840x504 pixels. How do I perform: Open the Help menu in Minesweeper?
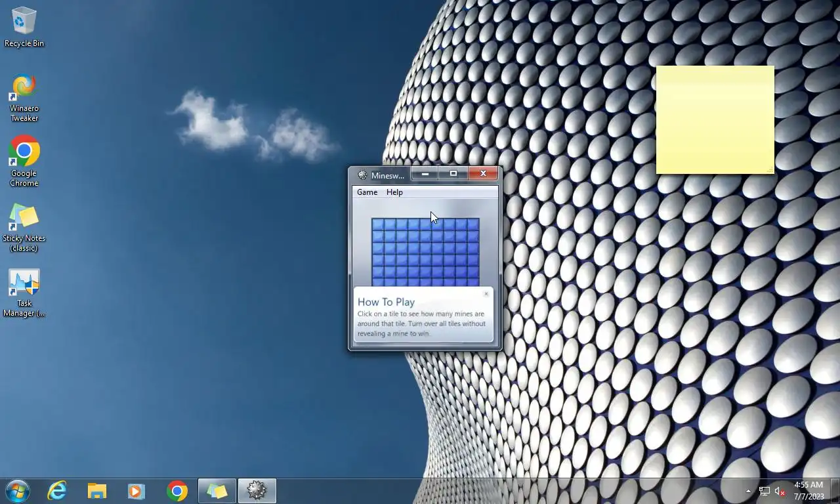[394, 192]
